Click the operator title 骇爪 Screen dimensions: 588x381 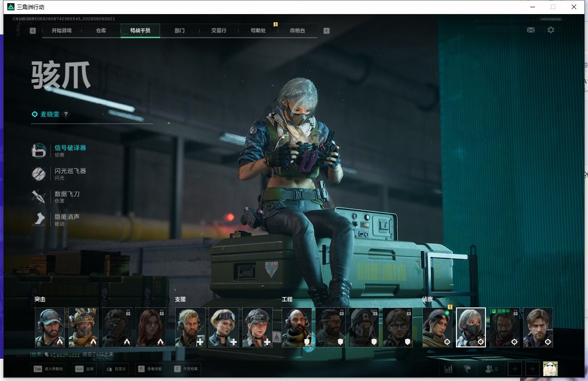click(61, 75)
